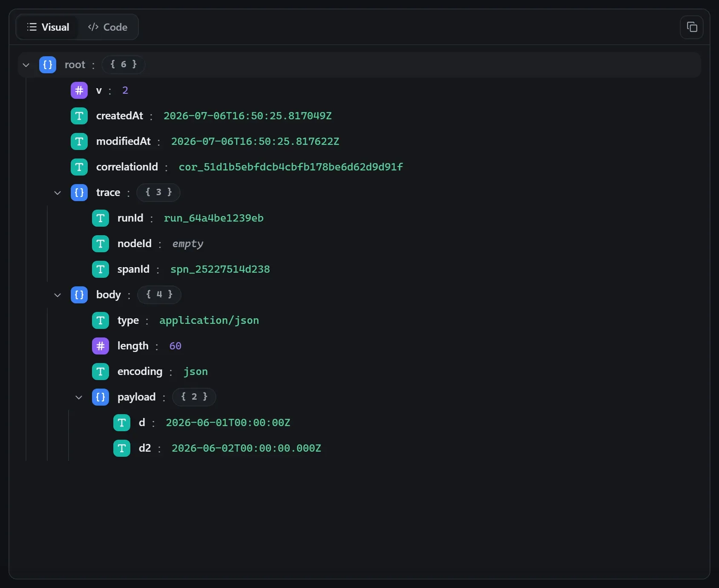Click the root { 6 } count badge
719x588 pixels.
pyautogui.click(x=124, y=64)
